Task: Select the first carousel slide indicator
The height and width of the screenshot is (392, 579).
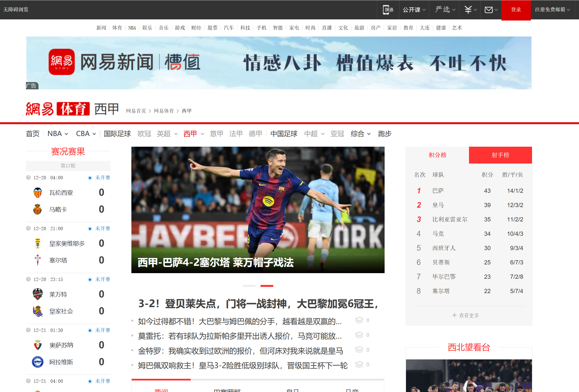Action: coord(249,286)
